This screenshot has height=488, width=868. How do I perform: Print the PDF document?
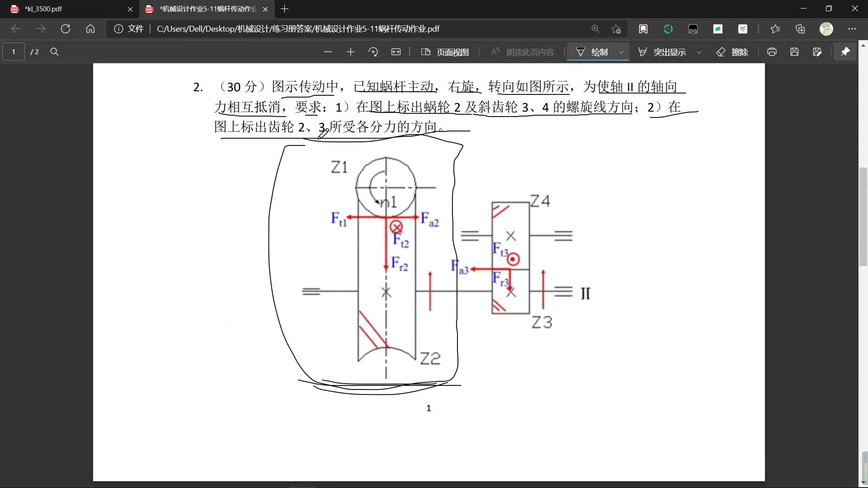tap(772, 52)
